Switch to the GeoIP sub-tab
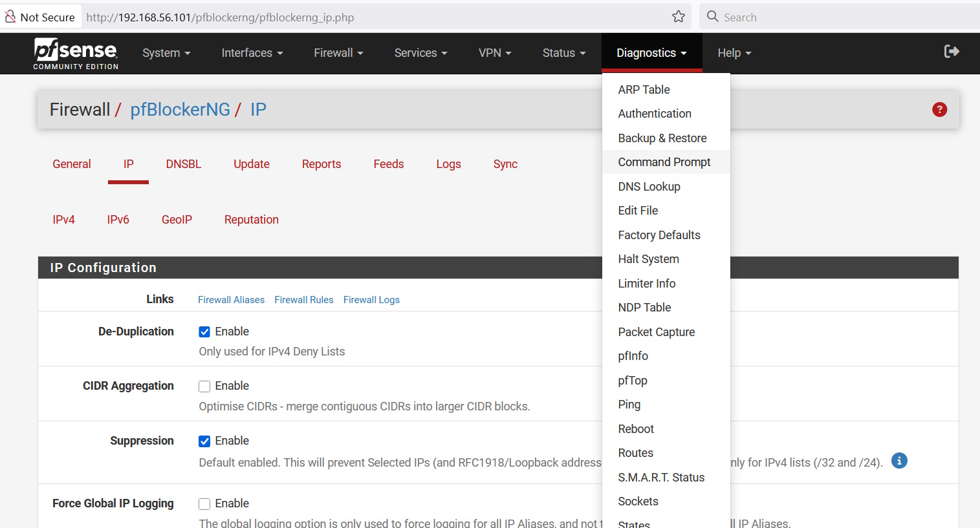Viewport: 980px width, 528px height. (177, 220)
